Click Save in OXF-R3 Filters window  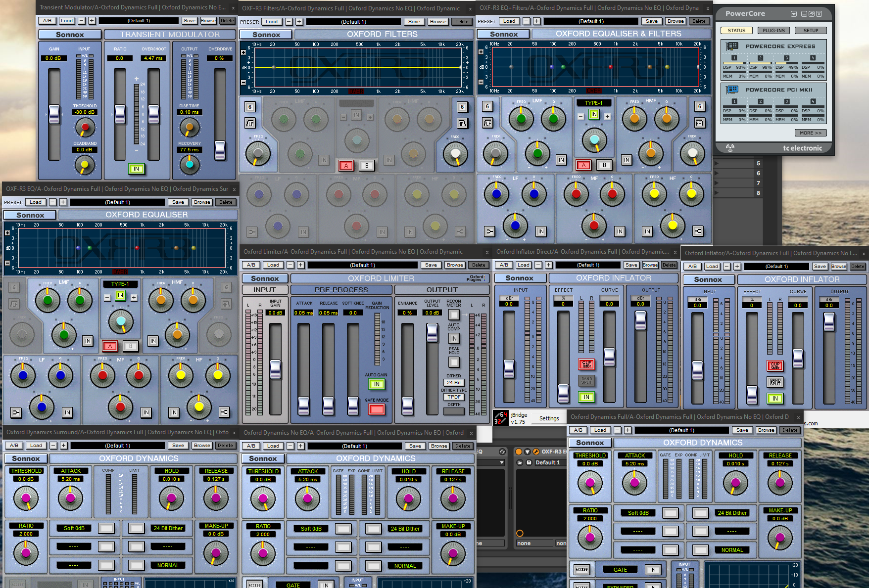[414, 22]
